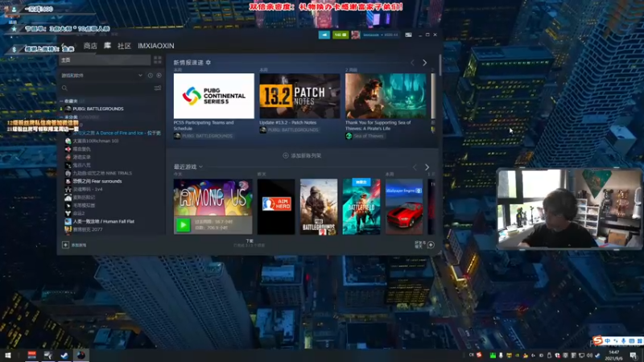Switch to collections grid view icon
Screen dimensions: 644x362
click(x=158, y=60)
